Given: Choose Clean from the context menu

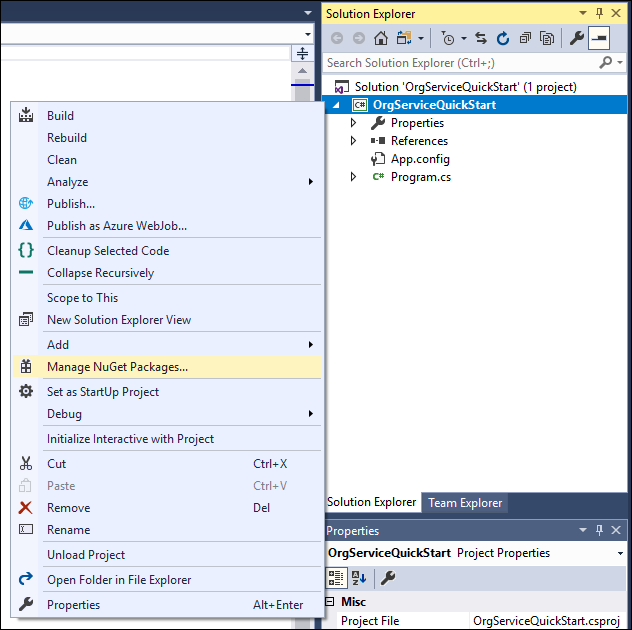Looking at the screenshot, I should [166, 160].
